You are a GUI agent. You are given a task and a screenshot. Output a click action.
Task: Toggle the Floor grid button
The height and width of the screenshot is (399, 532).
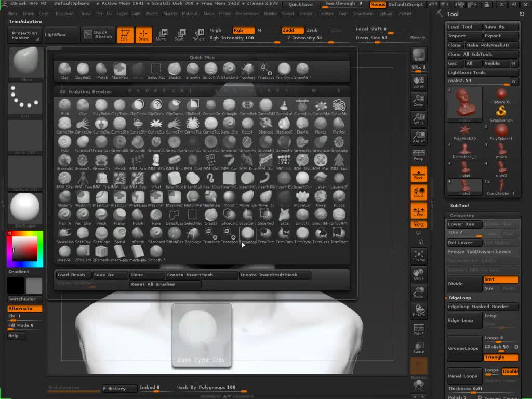point(419,175)
